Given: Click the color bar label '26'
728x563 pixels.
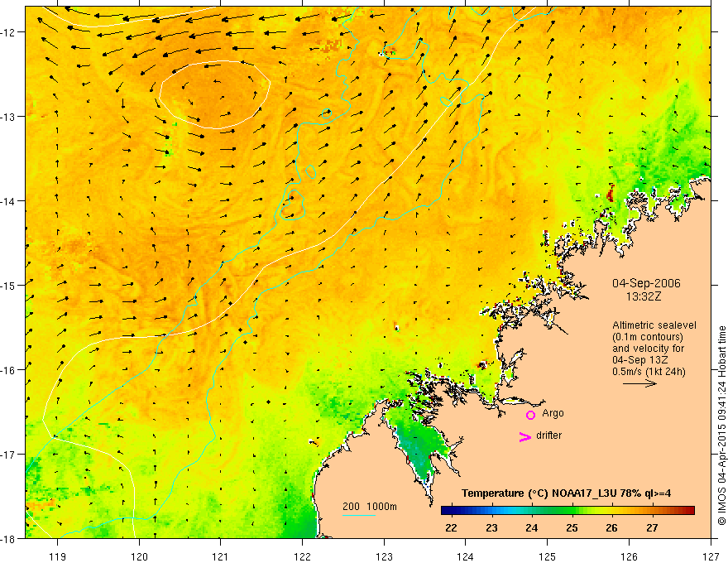Looking at the screenshot, I should [612, 528].
